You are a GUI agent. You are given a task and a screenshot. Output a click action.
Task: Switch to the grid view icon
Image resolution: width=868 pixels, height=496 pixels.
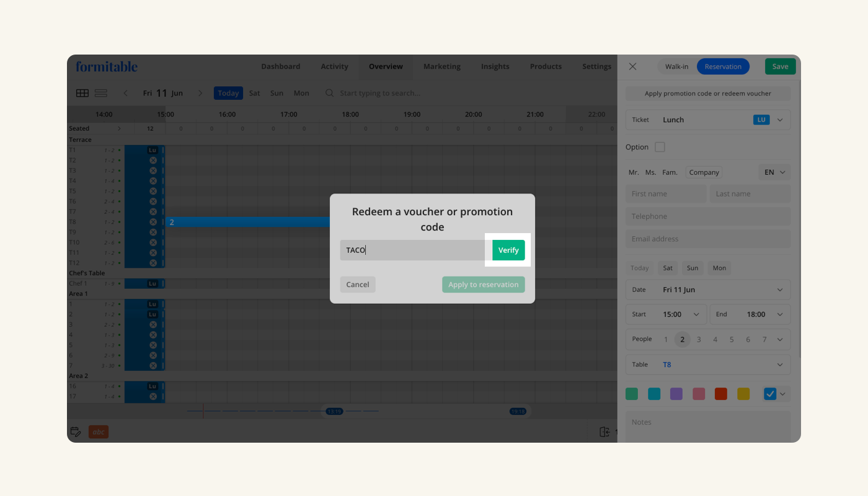82,93
